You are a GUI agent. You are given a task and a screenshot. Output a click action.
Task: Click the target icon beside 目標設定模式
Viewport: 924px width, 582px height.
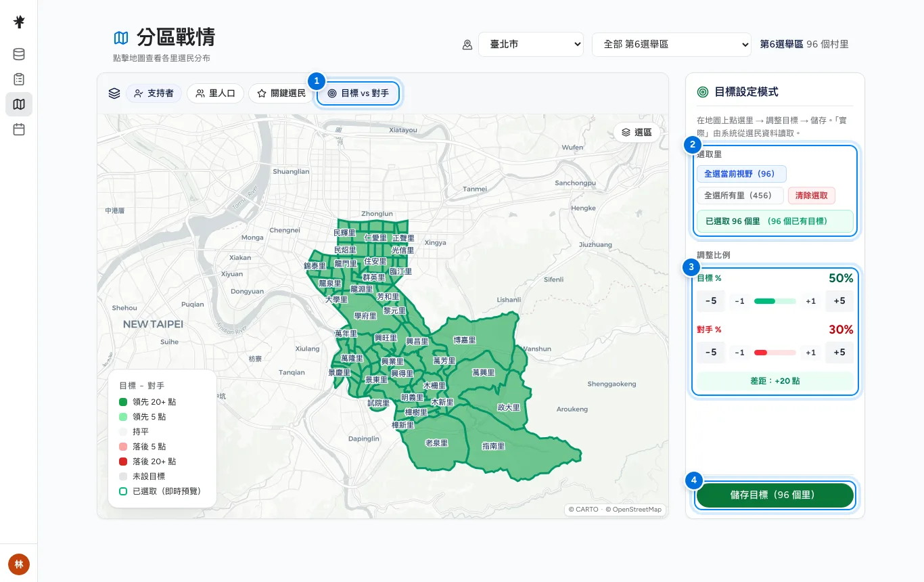[703, 92]
